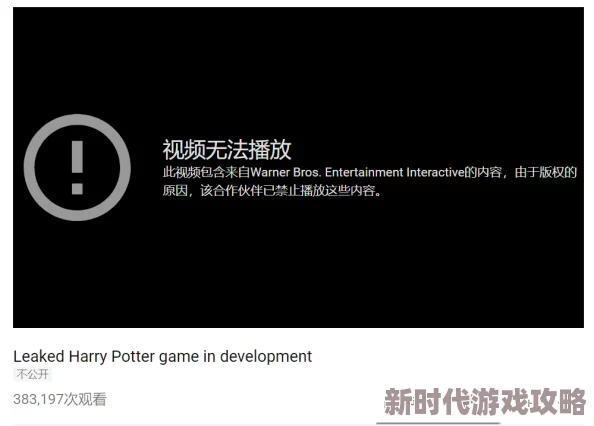The height and width of the screenshot is (426, 594).
Task: Click the video title 'Leaked Harry Potter game in development'
Action: pyautogui.click(x=163, y=357)
